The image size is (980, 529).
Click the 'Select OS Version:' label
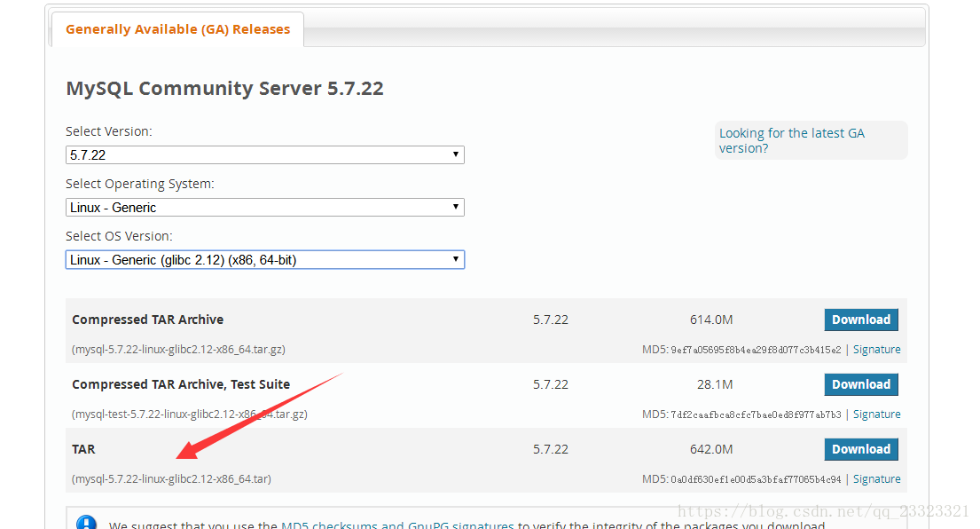click(119, 236)
